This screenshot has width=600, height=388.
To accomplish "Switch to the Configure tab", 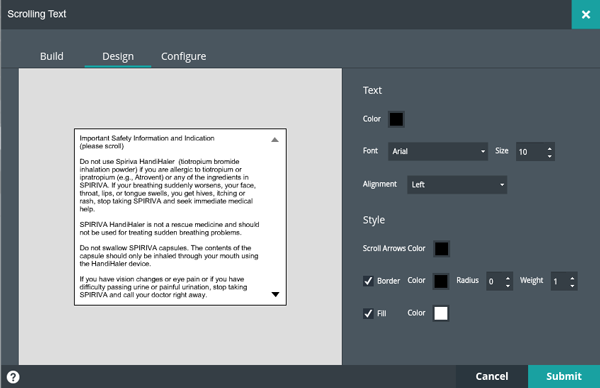I will (x=183, y=56).
